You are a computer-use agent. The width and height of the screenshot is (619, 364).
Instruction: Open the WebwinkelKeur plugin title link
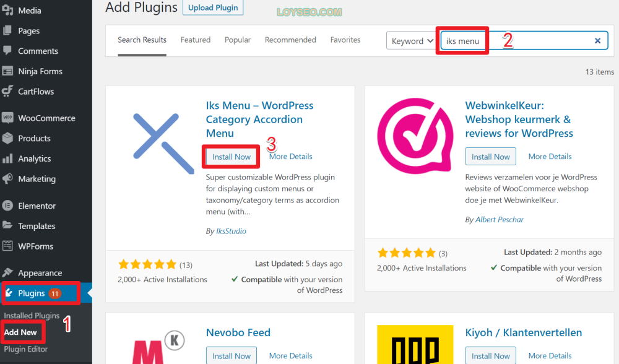(519, 119)
